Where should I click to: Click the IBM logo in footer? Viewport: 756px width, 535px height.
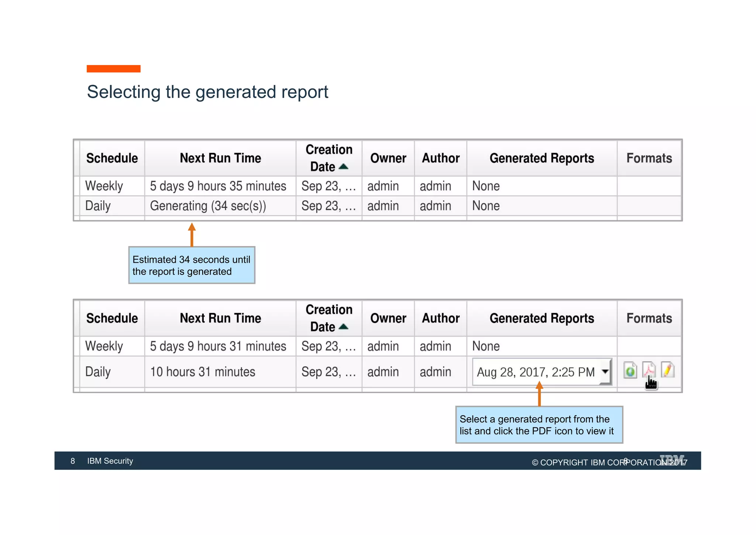point(671,459)
